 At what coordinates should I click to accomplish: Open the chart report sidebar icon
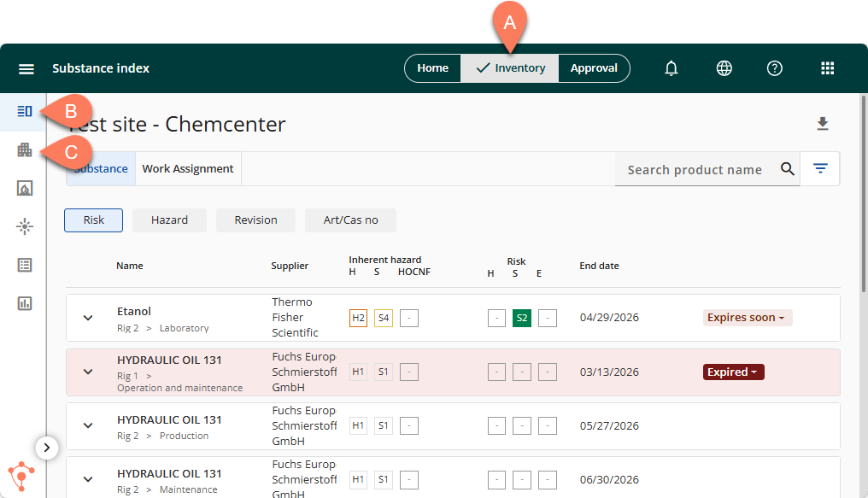25,303
